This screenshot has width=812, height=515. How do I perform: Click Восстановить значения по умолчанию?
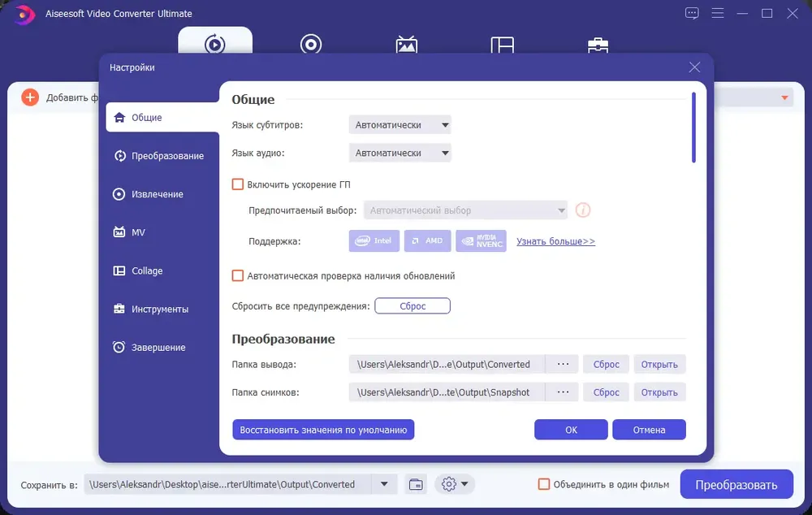[x=323, y=430]
